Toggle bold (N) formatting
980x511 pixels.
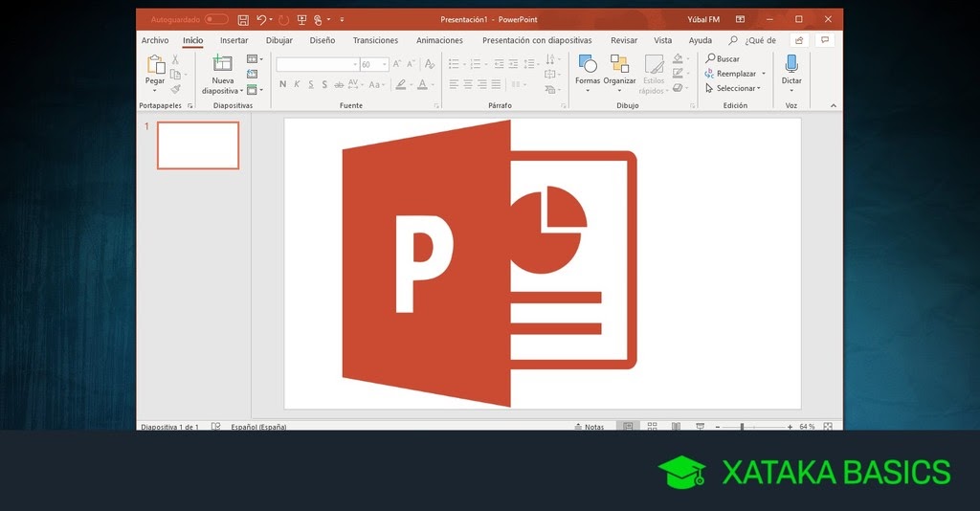tap(282, 84)
